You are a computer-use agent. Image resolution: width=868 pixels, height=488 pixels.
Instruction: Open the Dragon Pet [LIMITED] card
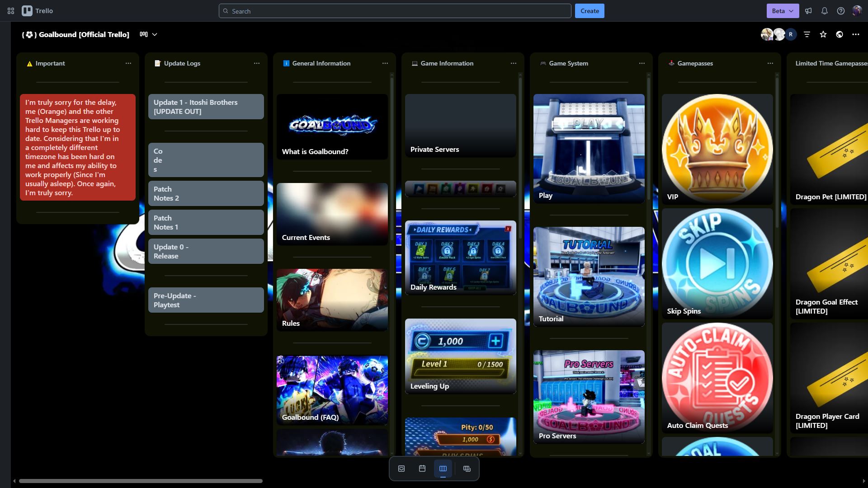tap(829, 149)
